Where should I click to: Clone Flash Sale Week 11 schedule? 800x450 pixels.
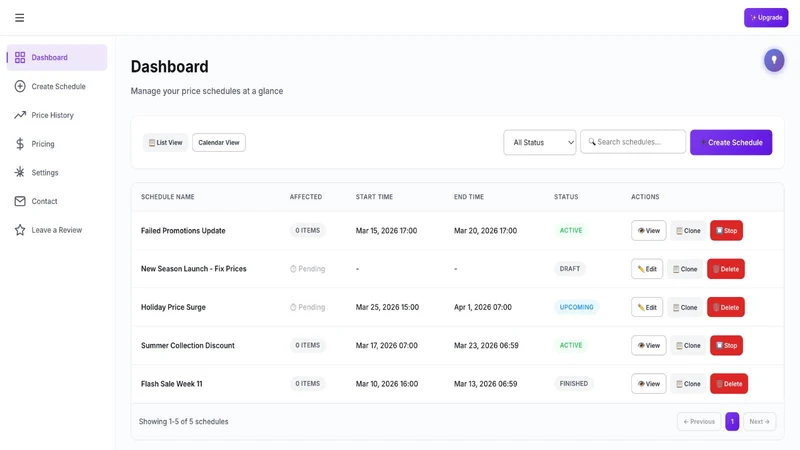click(x=688, y=384)
